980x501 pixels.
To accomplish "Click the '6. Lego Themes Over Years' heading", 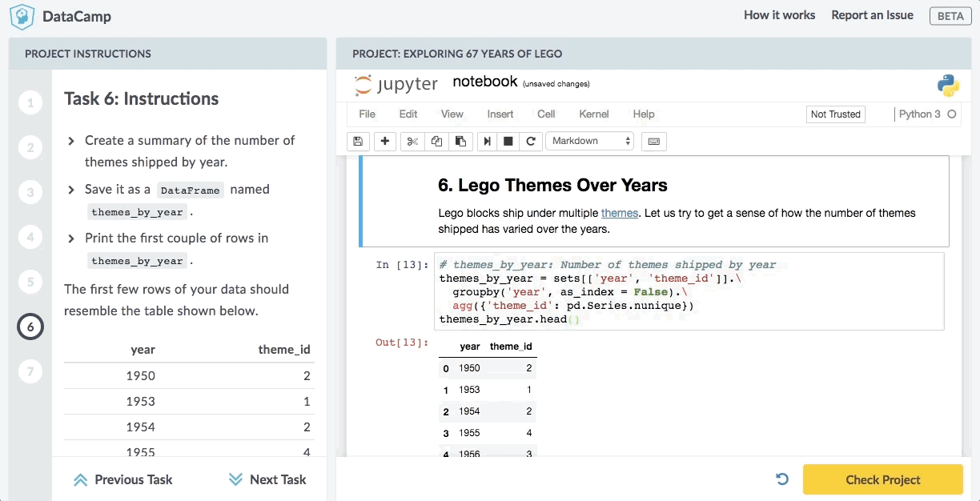I will pos(552,186).
